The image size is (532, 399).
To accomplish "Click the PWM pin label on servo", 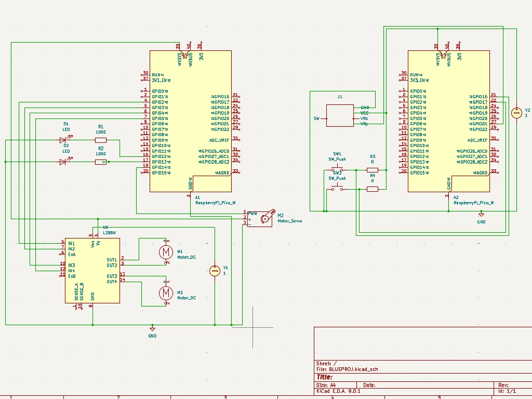I will coord(252,214).
